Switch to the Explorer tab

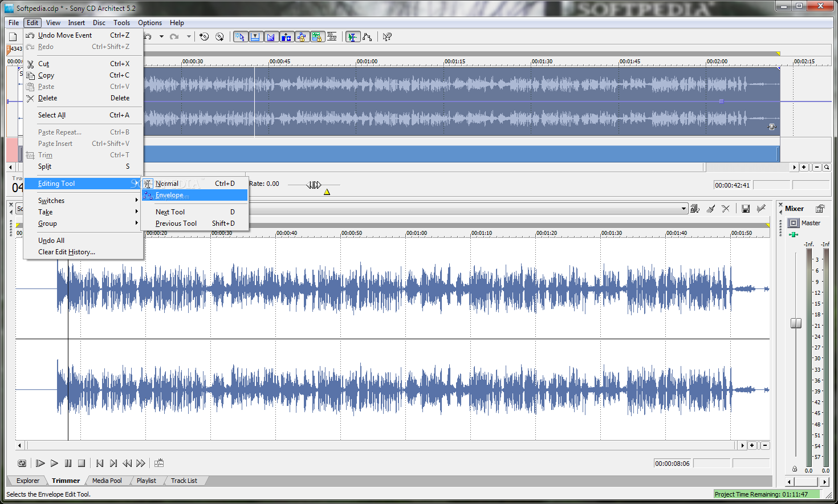(x=28, y=481)
